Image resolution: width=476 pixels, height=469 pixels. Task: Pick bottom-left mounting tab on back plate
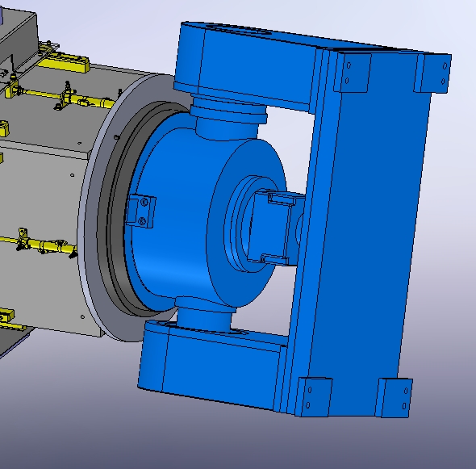pos(314,397)
